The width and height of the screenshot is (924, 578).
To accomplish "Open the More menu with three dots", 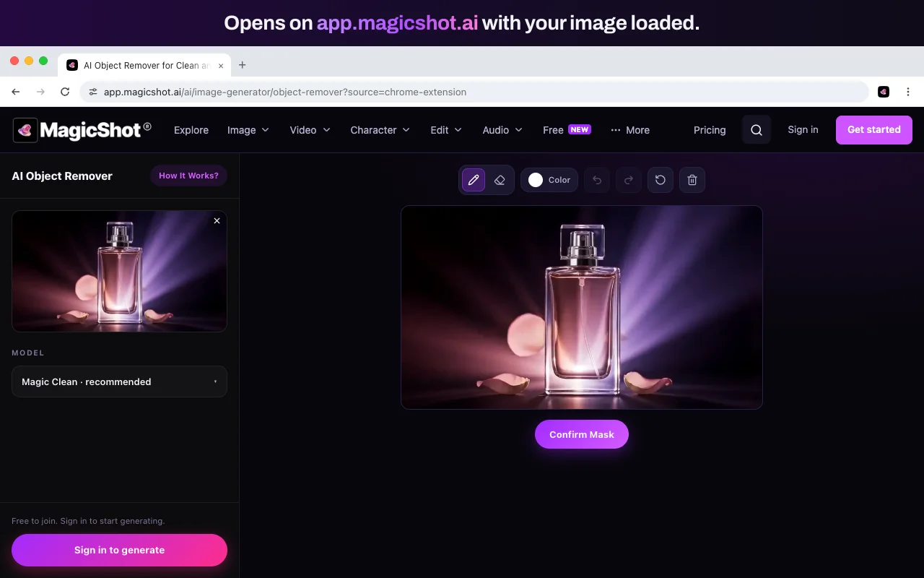I will click(x=630, y=130).
